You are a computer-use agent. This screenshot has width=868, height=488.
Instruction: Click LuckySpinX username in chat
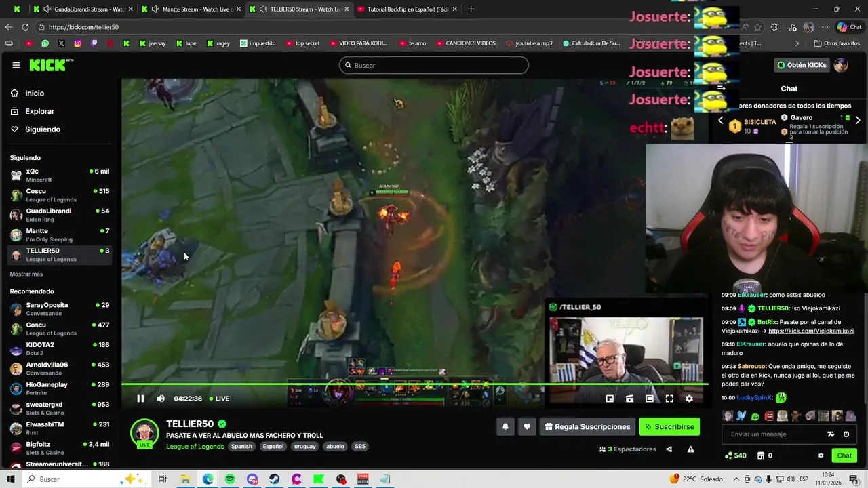[754, 398]
